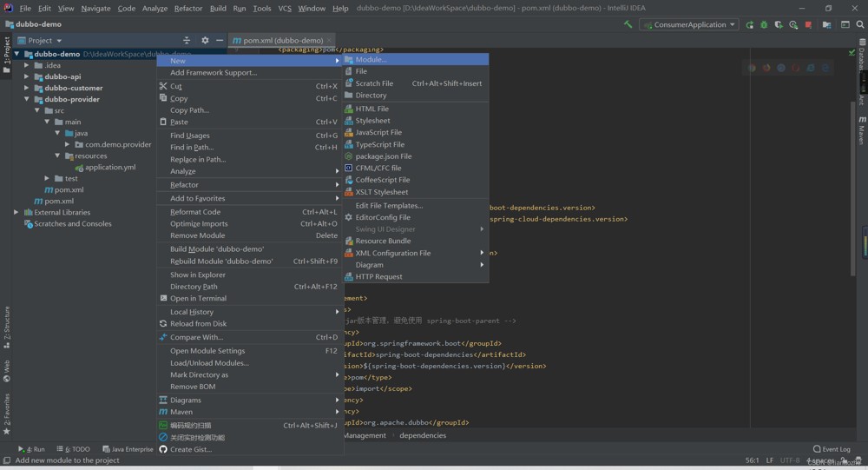Expand External Libraries node
Image resolution: width=868 pixels, height=470 pixels.
point(16,212)
